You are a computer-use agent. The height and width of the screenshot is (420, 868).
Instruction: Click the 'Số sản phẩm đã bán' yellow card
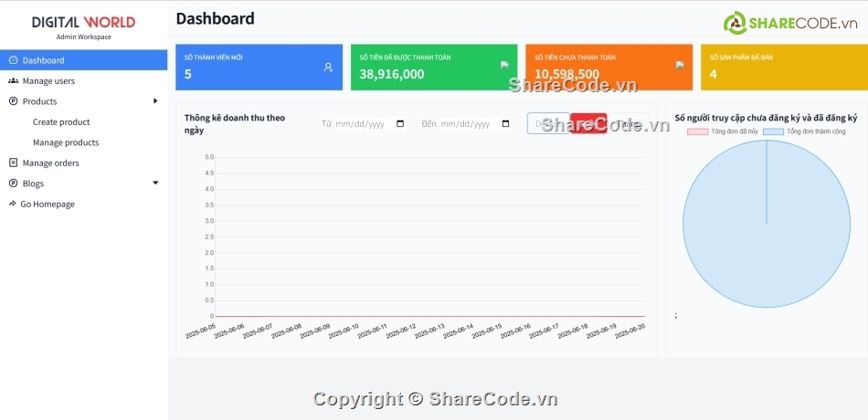click(x=784, y=67)
